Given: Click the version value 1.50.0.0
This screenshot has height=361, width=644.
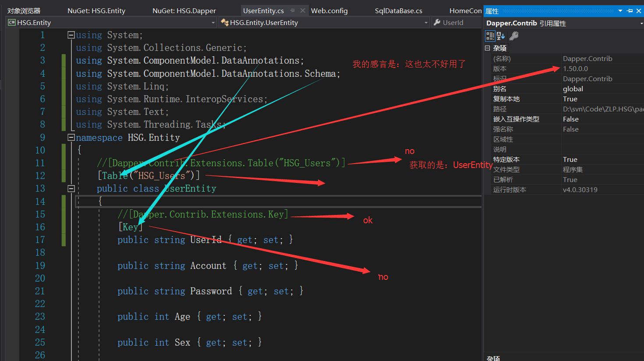Looking at the screenshot, I should 575,68.
